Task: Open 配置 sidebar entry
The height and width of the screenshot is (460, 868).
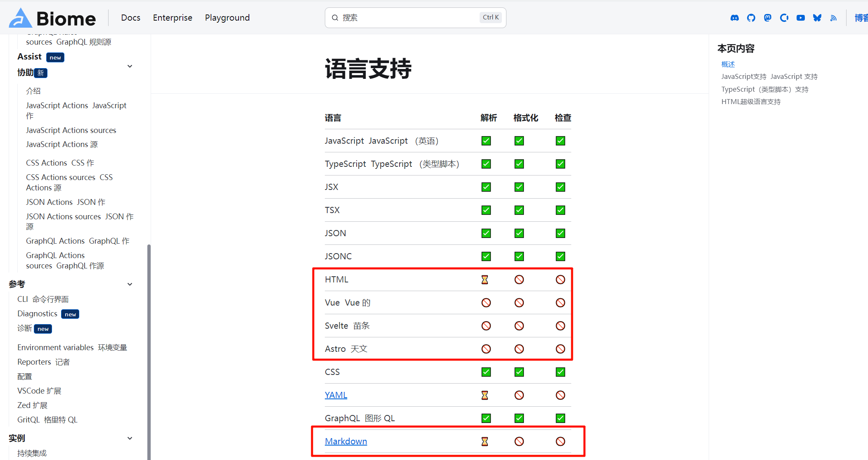Action: point(25,377)
